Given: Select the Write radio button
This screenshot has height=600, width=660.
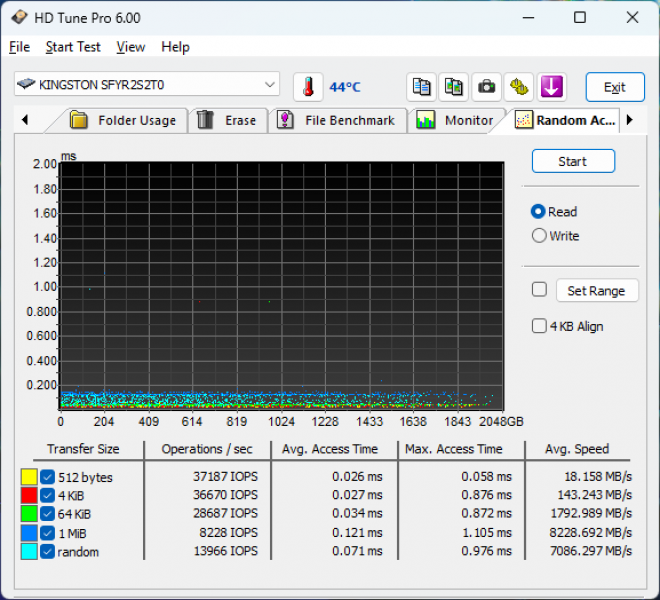Looking at the screenshot, I should pos(539,236).
